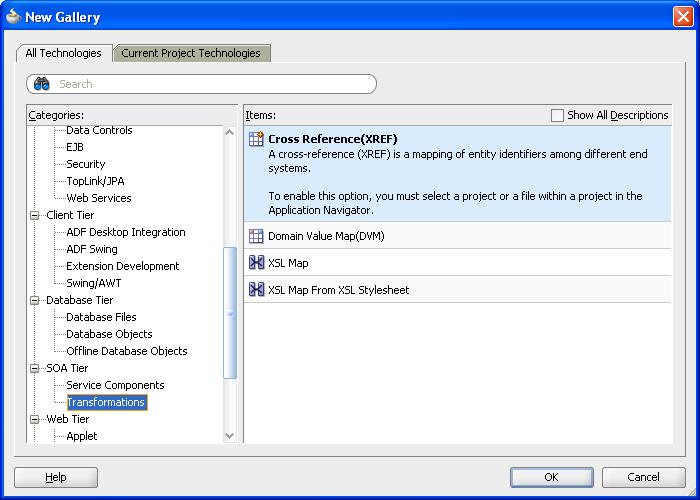
Task: Select SOA Tier category label
Action: (x=67, y=368)
